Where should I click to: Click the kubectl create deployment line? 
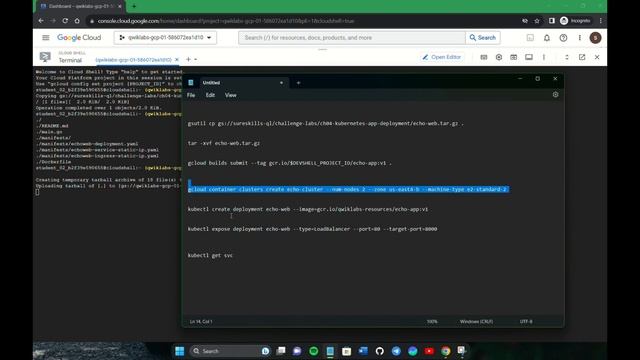[x=308, y=209]
